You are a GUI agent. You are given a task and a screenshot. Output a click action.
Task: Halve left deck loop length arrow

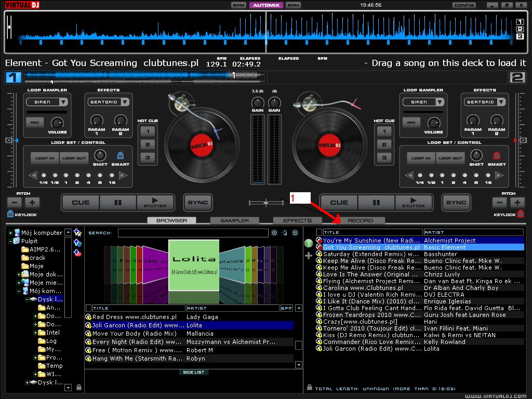click(x=33, y=176)
